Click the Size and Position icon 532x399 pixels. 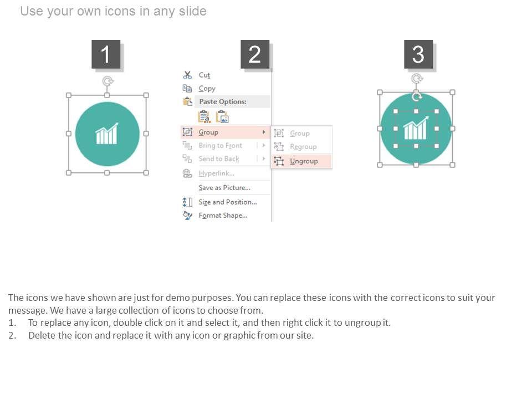tap(187, 202)
